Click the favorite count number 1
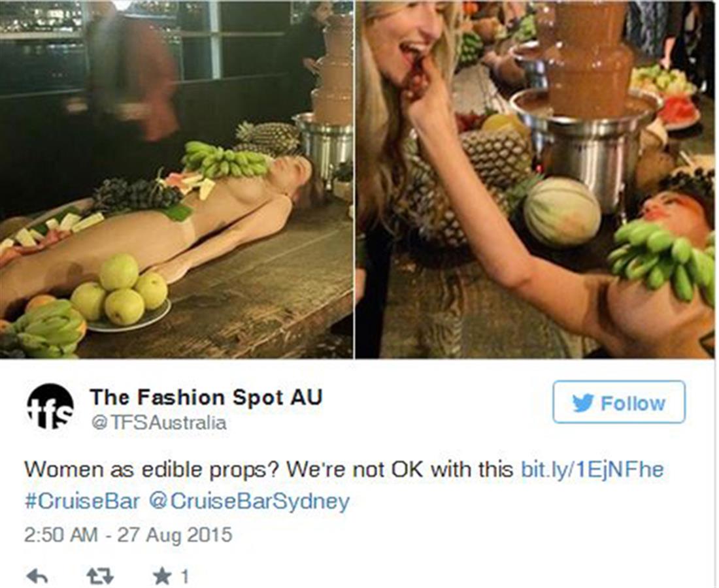Viewport: 719px width, 588px height. (x=184, y=576)
